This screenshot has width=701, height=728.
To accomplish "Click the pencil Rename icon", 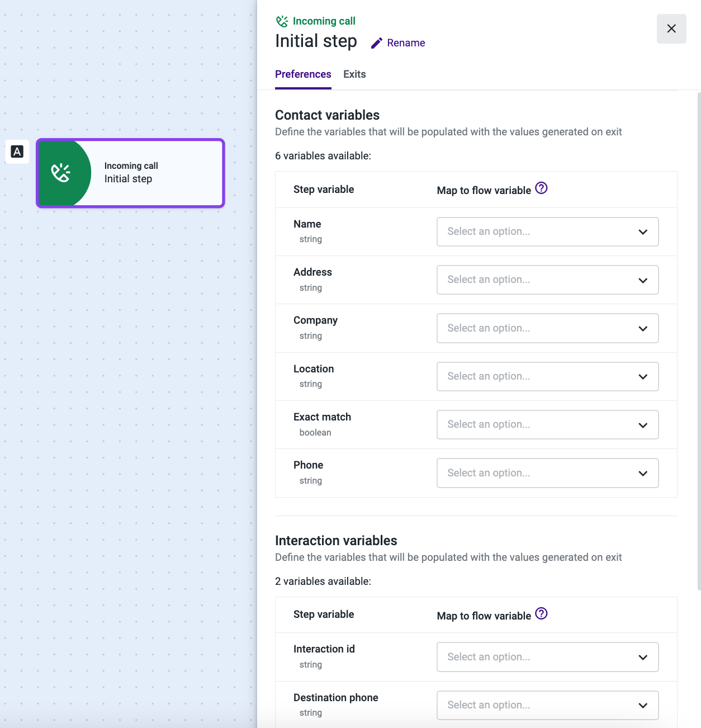I will click(x=377, y=43).
